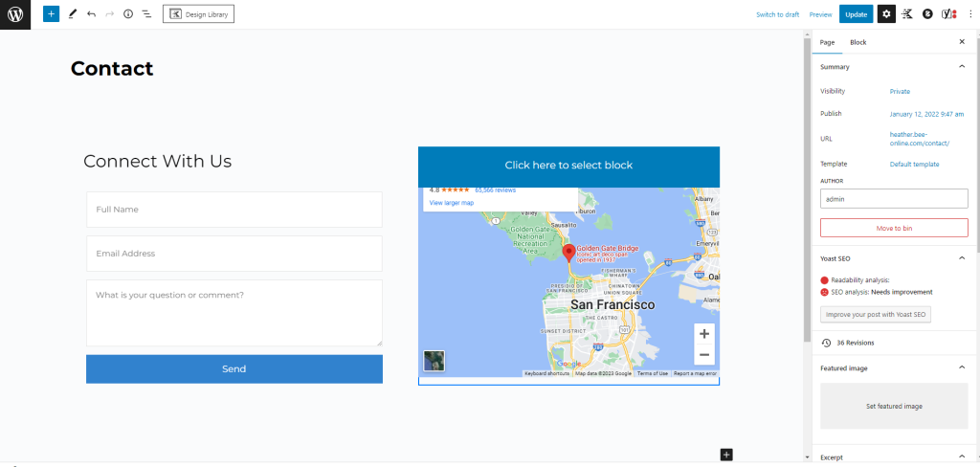Zoom in on the map
Viewport: 980px width, 467px height.
[x=704, y=334]
